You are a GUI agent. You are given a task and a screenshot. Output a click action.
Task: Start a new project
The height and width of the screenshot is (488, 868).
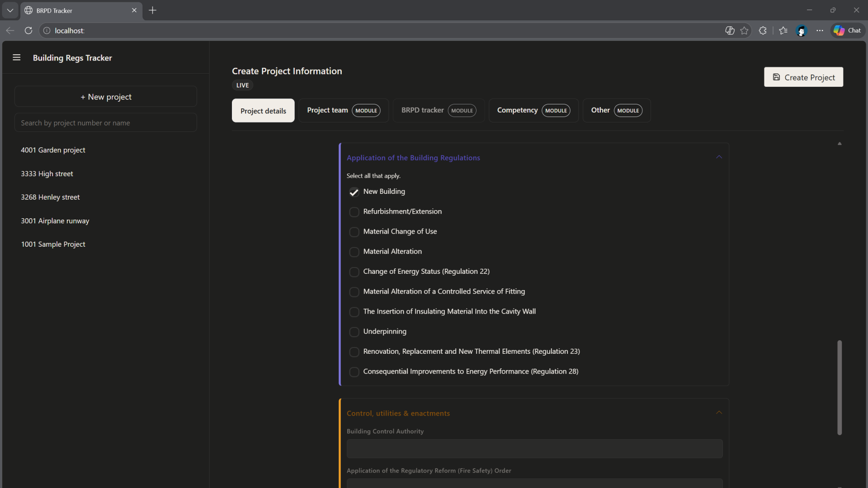tap(105, 96)
